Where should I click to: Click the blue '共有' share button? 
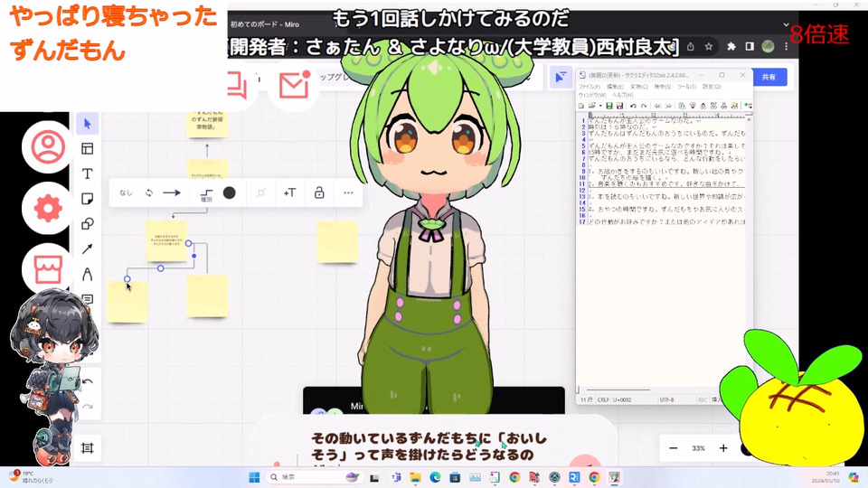769,77
